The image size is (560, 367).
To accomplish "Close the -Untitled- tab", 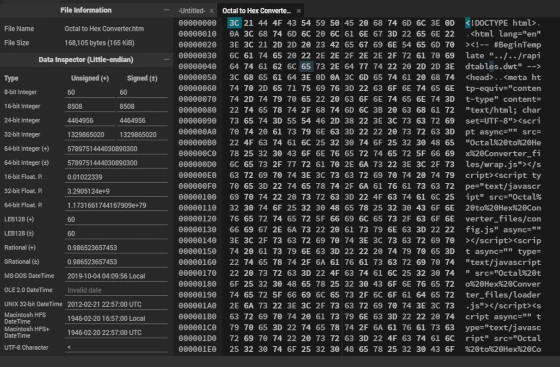I will (211, 11).
